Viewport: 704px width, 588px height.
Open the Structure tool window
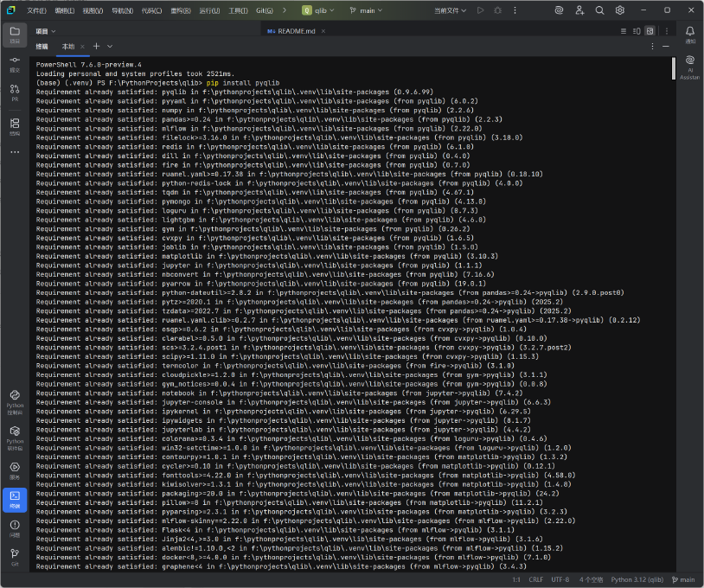pos(15,126)
